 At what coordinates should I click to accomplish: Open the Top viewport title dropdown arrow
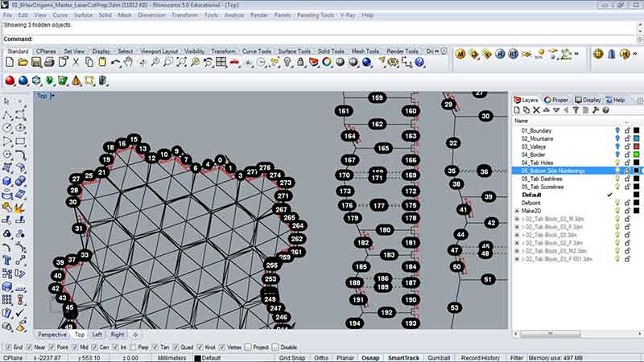pos(52,96)
